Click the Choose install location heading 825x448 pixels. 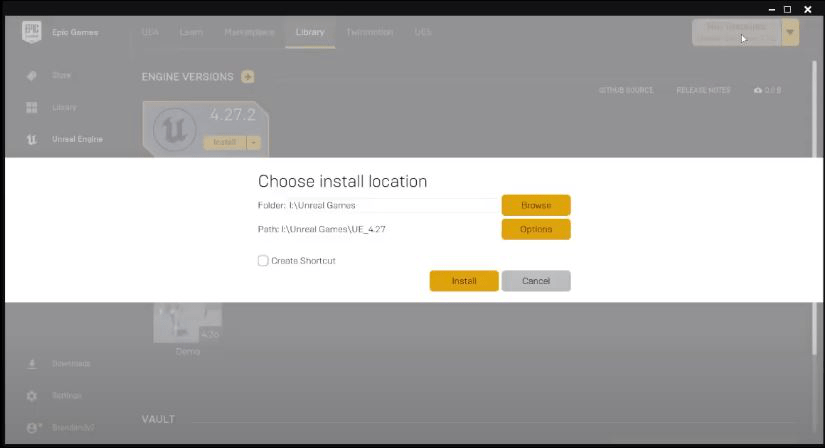click(343, 181)
